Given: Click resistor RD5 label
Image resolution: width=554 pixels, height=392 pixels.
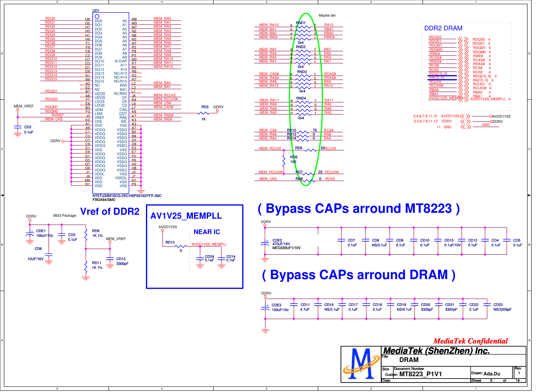Looking at the screenshot, I should coord(299,148).
